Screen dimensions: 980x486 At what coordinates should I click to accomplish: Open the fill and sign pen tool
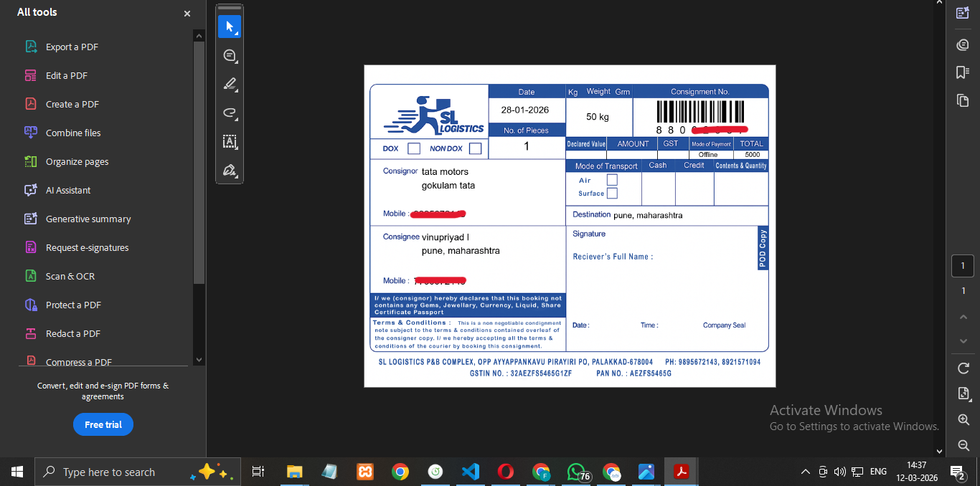230,170
